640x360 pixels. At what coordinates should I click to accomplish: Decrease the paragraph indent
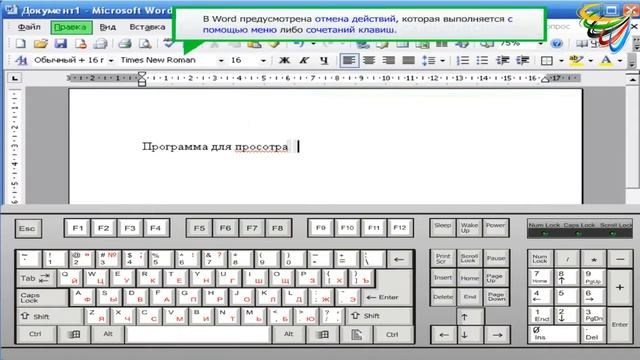[502, 60]
